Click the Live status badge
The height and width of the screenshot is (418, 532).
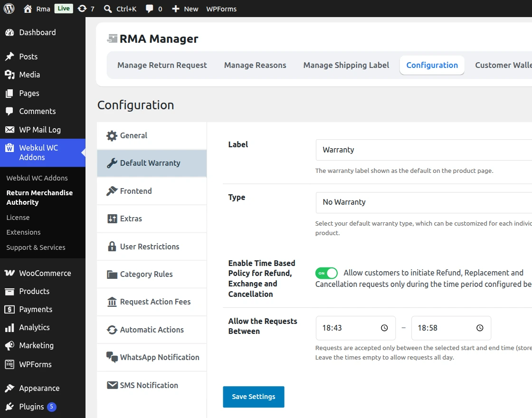click(x=64, y=9)
